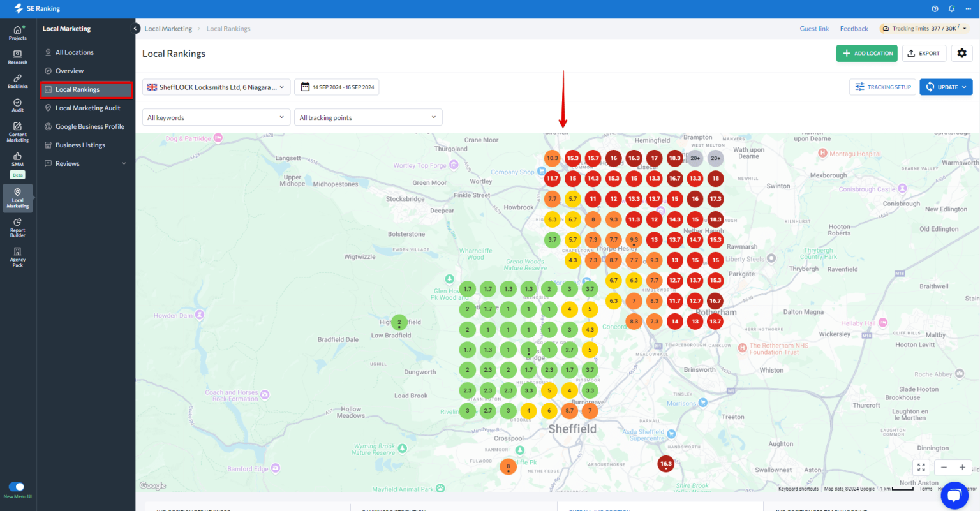Open the All keywords dropdown
This screenshot has height=511, width=980.
216,117
